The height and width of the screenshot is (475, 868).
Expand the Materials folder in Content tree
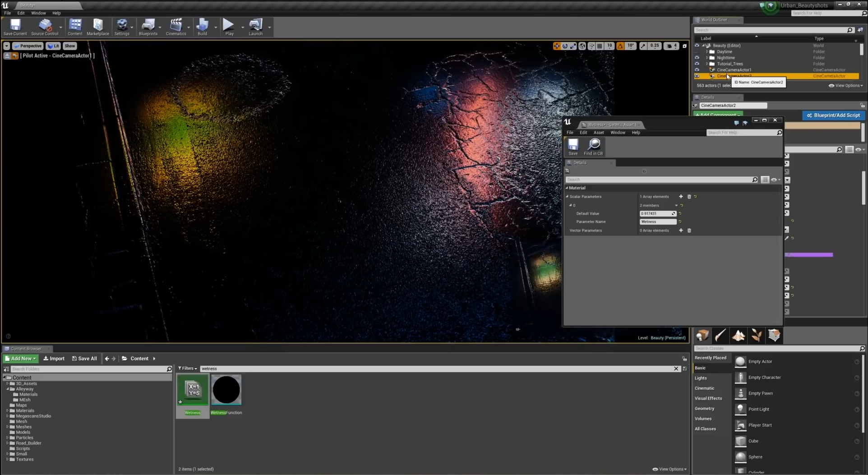tap(8, 411)
